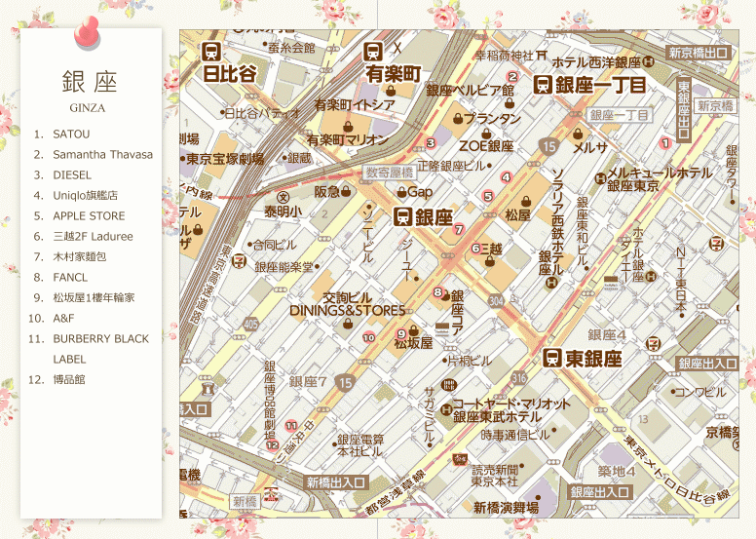This screenshot has width=756, height=539.
Task: Select the vertical 東銀座出口 label
Action: coord(684,110)
